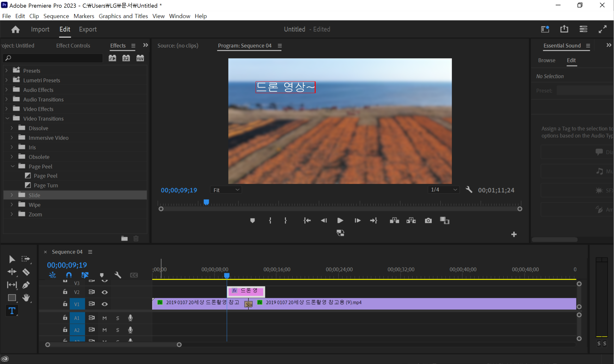Click the Browse tab in Essential Sound
Screen dimensions: 614x364
pos(546,60)
